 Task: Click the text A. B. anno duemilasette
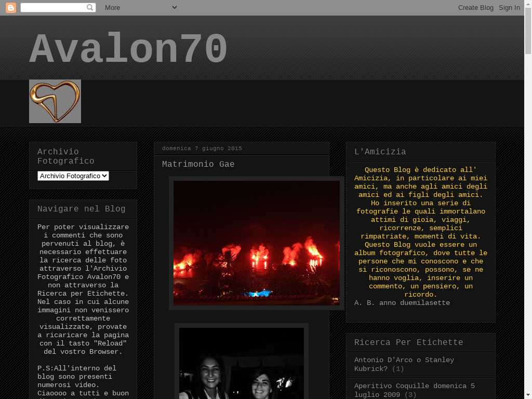[402, 303]
